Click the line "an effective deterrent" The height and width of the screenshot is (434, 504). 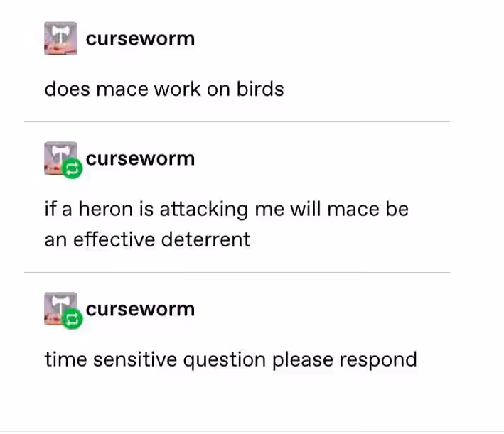click(148, 239)
